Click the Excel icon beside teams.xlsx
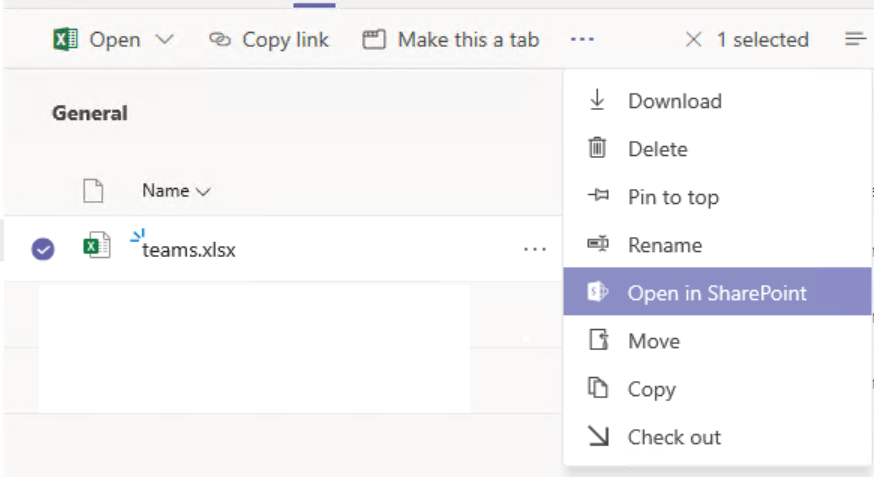Screen dimensions: 874x477 pos(96,245)
